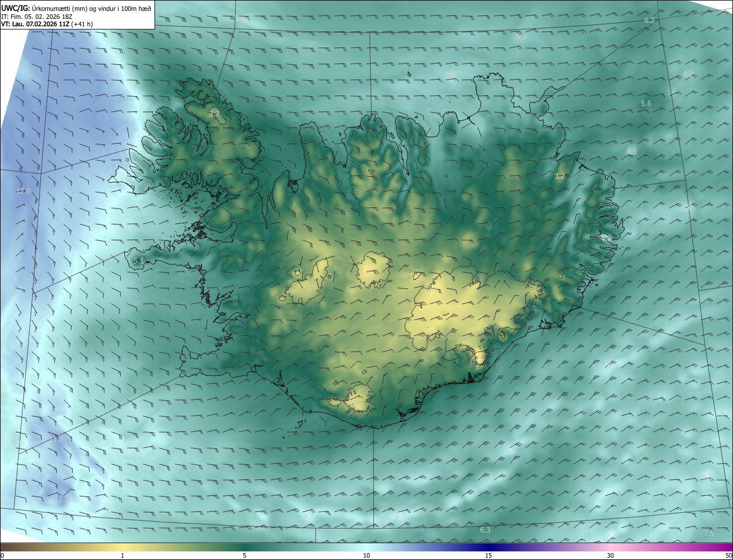This screenshot has height=560, width=733.
Task: Click the 8.2 value label on the map
Action: point(688,74)
